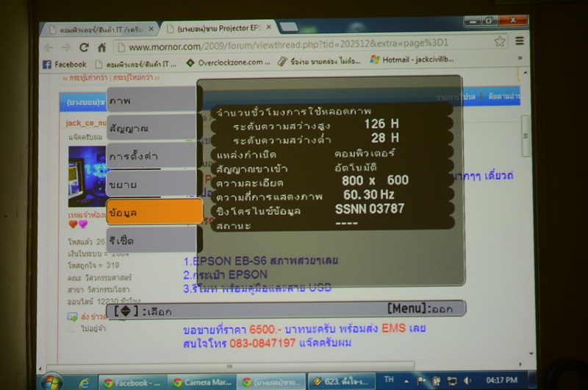Switch to the Camera Mar... taskbar window

pyautogui.click(x=203, y=383)
